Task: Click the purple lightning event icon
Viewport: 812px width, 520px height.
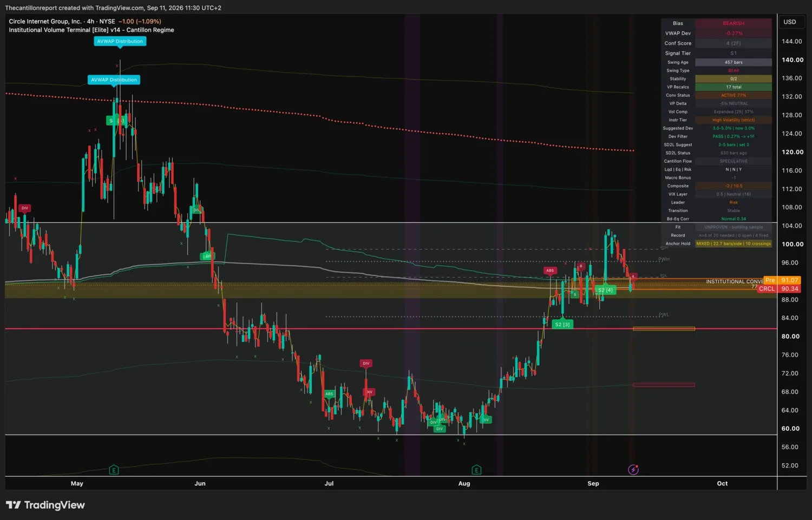Action: [x=633, y=470]
